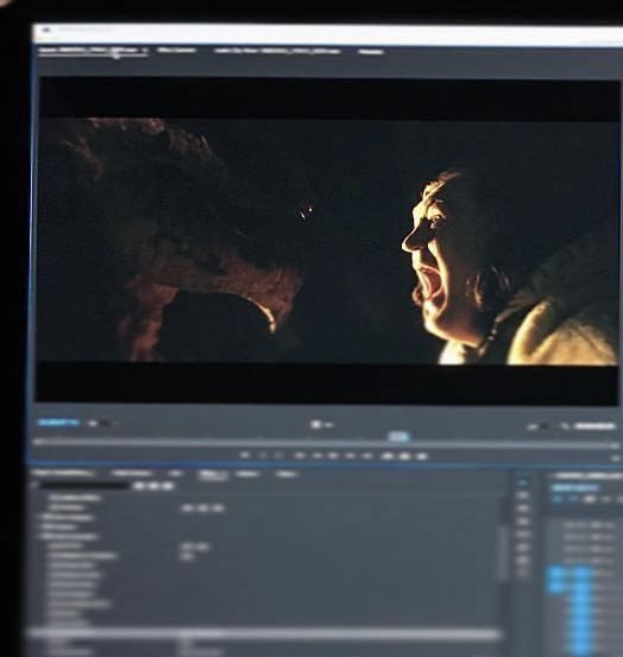Open the playback resolution dropdown
Screen dimensions: 623x657
543,426
